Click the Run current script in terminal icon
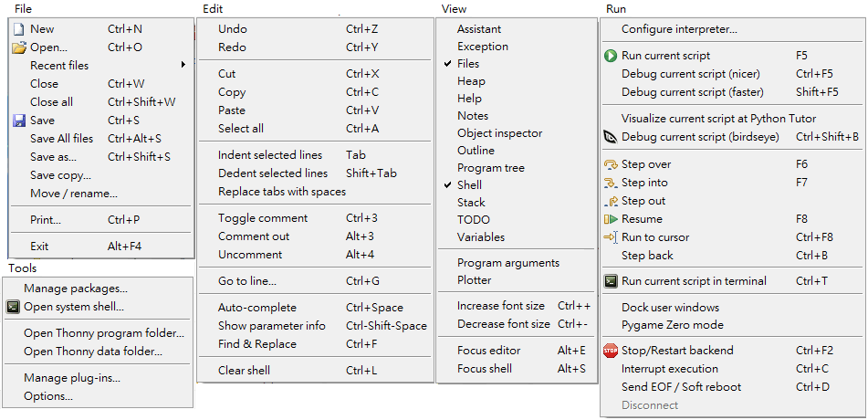The width and height of the screenshot is (868, 420). point(611,281)
